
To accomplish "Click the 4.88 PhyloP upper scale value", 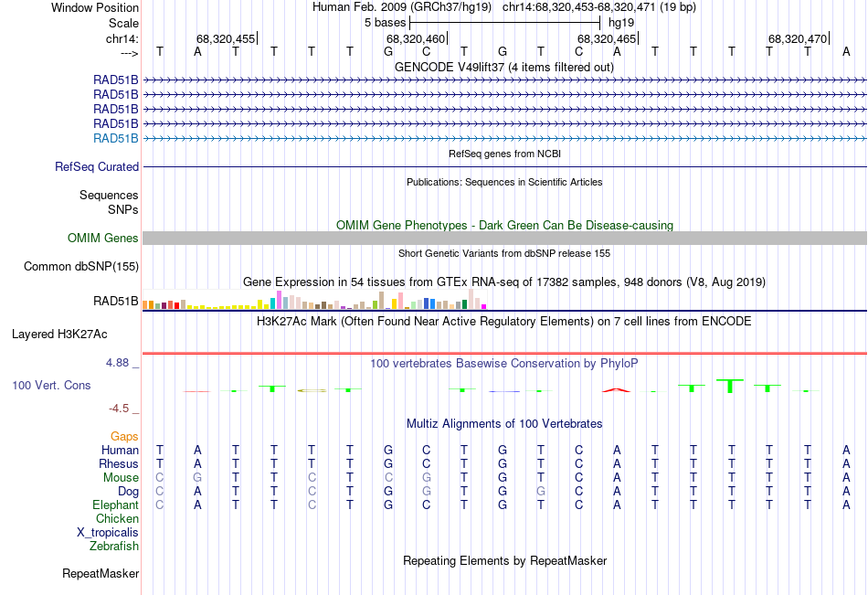I will [x=117, y=363].
